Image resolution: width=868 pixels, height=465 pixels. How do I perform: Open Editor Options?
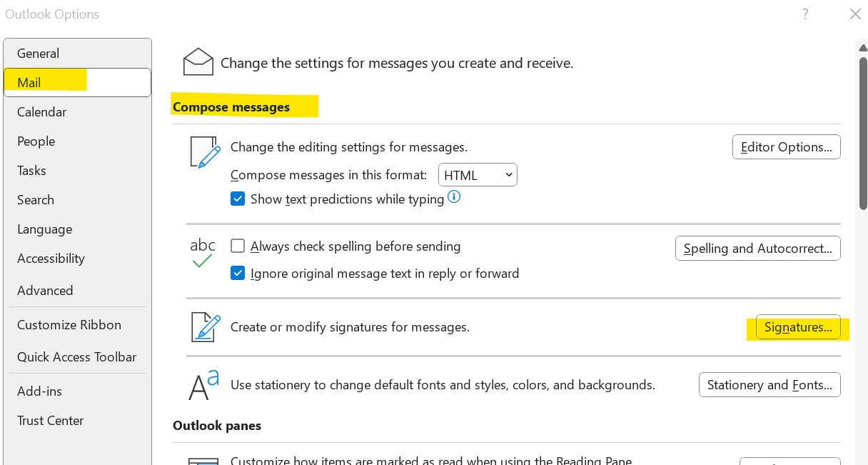(786, 146)
